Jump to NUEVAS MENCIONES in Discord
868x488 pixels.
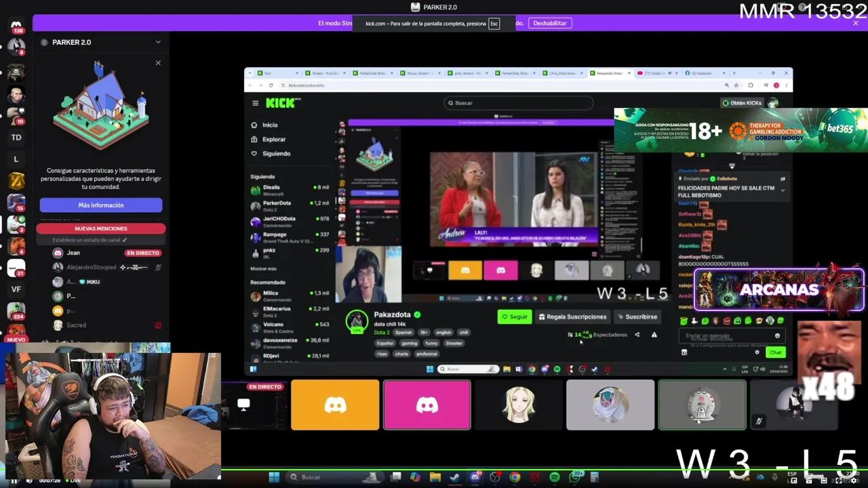[101, 228]
